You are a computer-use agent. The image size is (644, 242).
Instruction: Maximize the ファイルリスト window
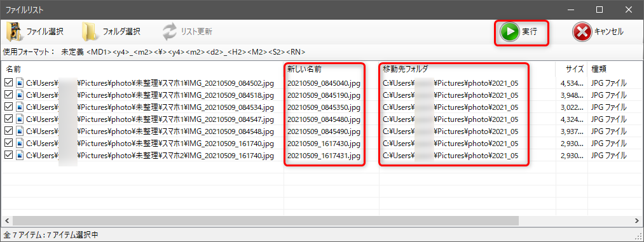click(599, 10)
